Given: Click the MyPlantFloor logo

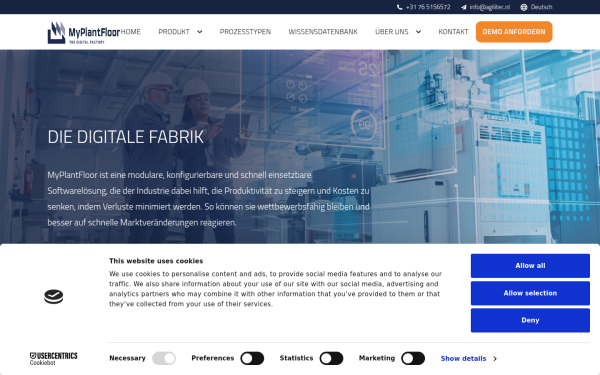Looking at the screenshot, I should 84,33.
